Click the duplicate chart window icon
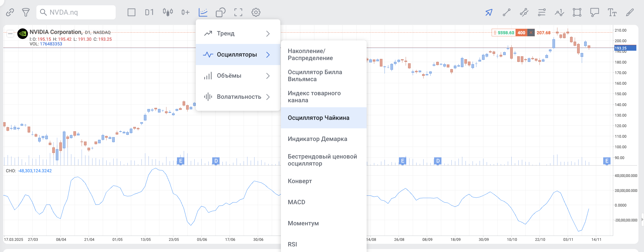644x252 pixels. tap(221, 12)
